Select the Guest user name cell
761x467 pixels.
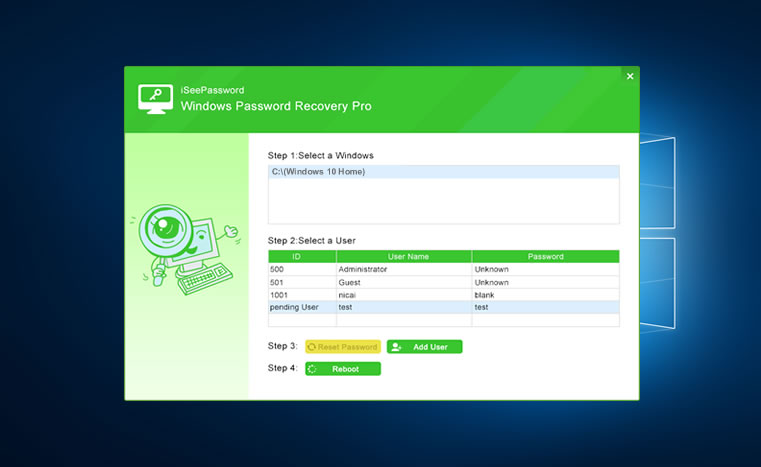pos(404,283)
